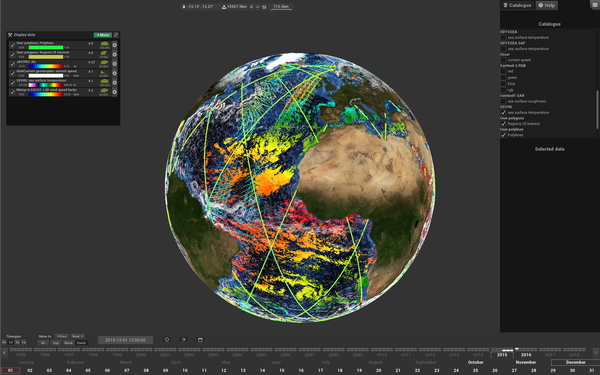Check Sentinel1 SAR sea surface roughness
This screenshot has width=600, height=375.
[503, 101]
